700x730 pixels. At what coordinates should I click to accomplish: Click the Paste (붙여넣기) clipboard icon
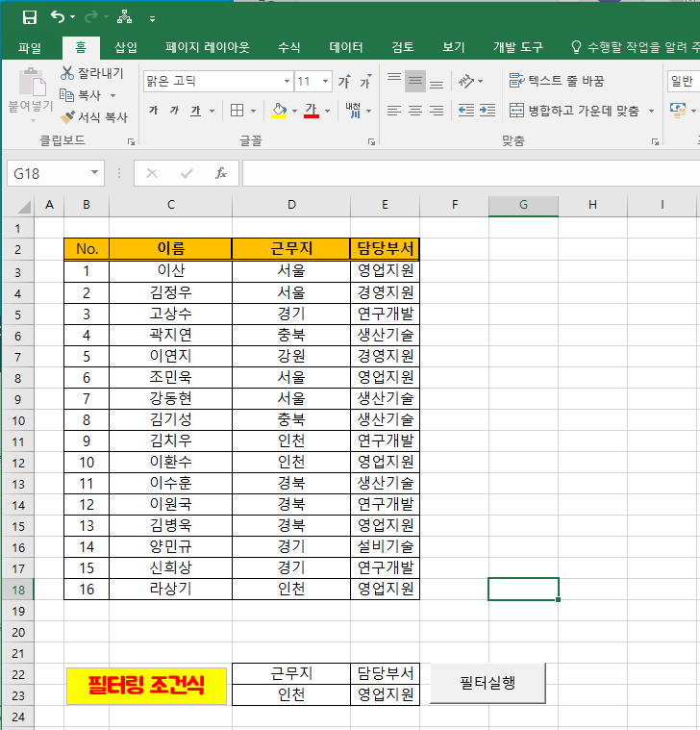(x=32, y=83)
